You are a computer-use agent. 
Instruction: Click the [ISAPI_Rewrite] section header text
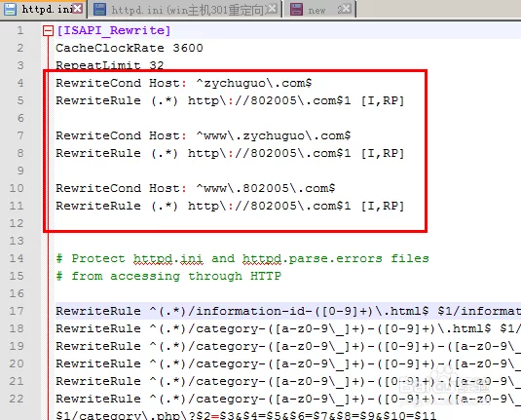coord(114,30)
